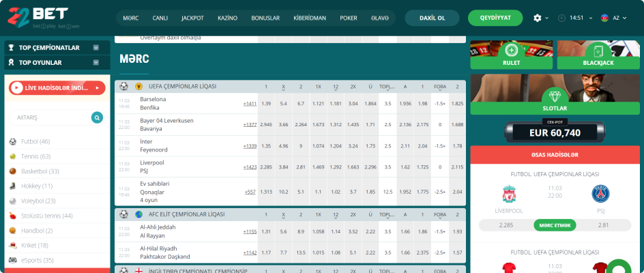Click the trophy icon in Top Çempionatlar
Viewport: 644px width, 273px height.
pyautogui.click(x=12, y=48)
